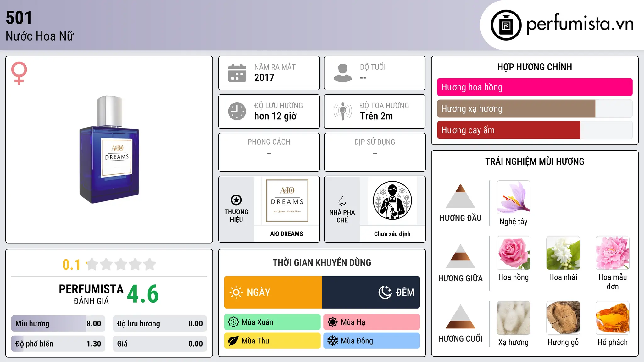The height and width of the screenshot is (362, 644).
Task: Click the Dịp sử dụng card
Action: tap(375, 152)
